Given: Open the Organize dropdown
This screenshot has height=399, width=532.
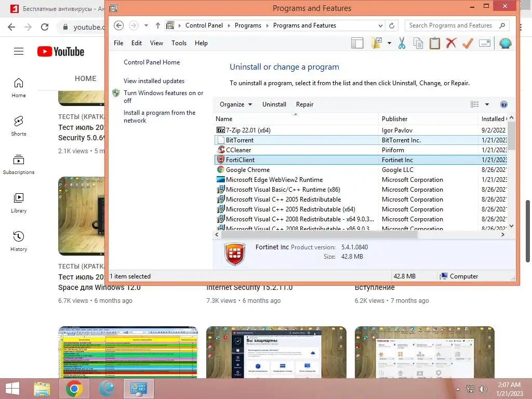Looking at the screenshot, I should coord(236,104).
